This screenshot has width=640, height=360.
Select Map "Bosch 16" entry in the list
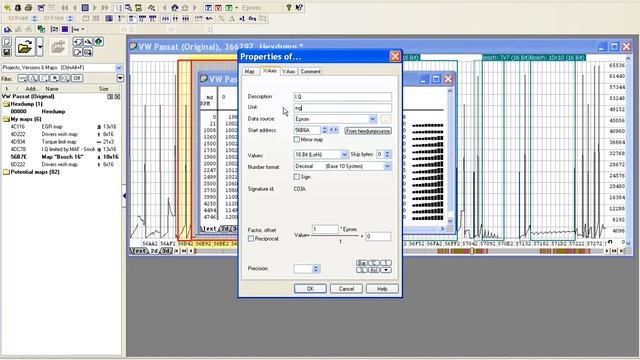point(62,157)
